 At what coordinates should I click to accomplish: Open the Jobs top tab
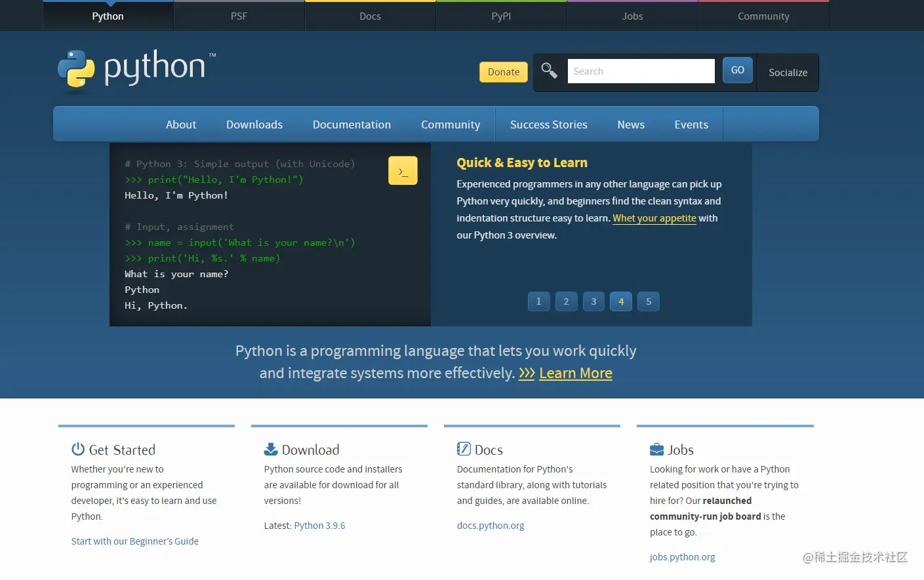(633, 16)
